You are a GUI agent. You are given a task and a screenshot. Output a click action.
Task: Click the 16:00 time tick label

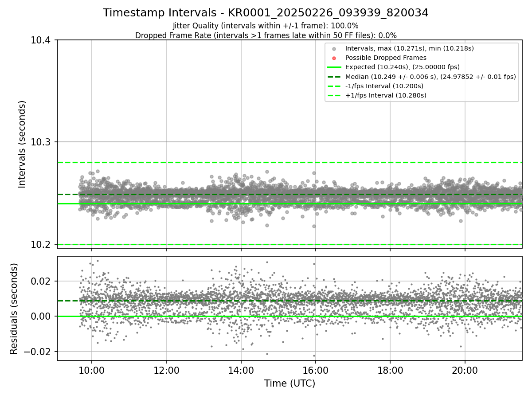315,370
